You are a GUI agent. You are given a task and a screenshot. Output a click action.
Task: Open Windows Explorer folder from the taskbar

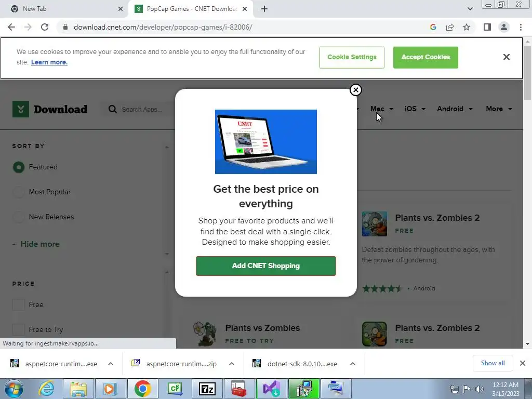click(78, 389)
